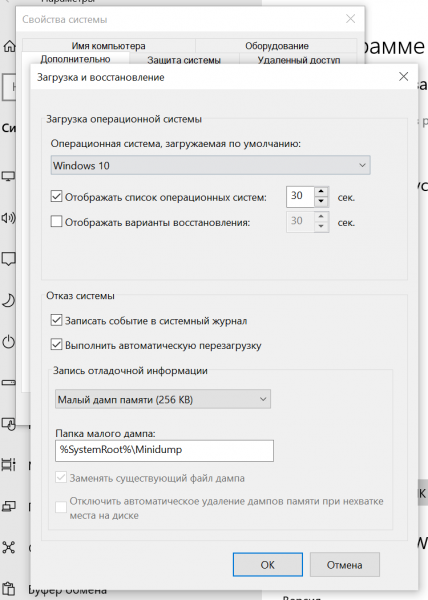This screenshot has width=428, height=600.
Task: Click 'Заменять существующий файл дампа' checkbox
Action: click(61, 477)
